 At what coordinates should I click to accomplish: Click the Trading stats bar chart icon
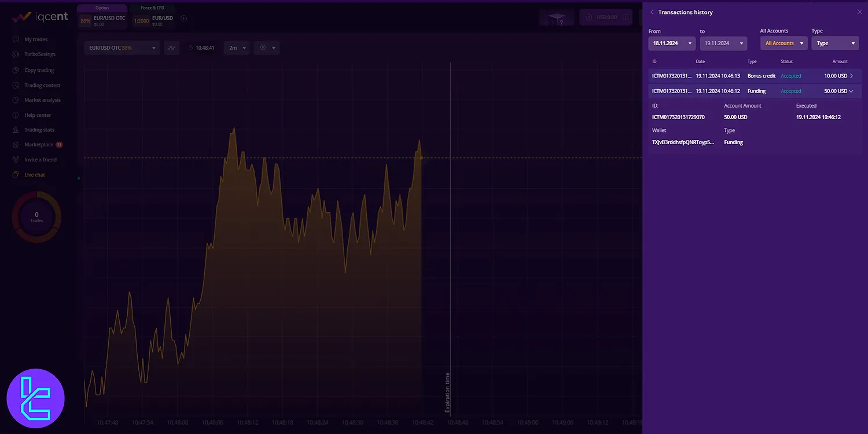coord(16,130)
